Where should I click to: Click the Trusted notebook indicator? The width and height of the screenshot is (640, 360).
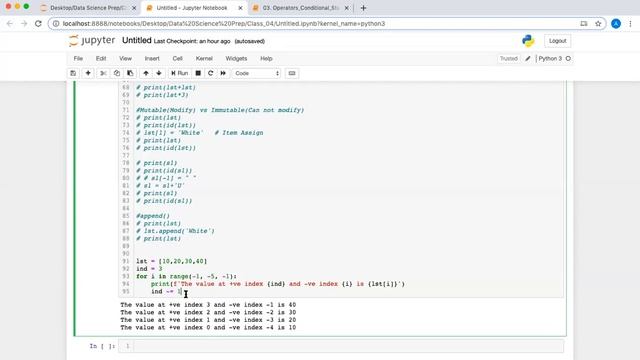509,58
